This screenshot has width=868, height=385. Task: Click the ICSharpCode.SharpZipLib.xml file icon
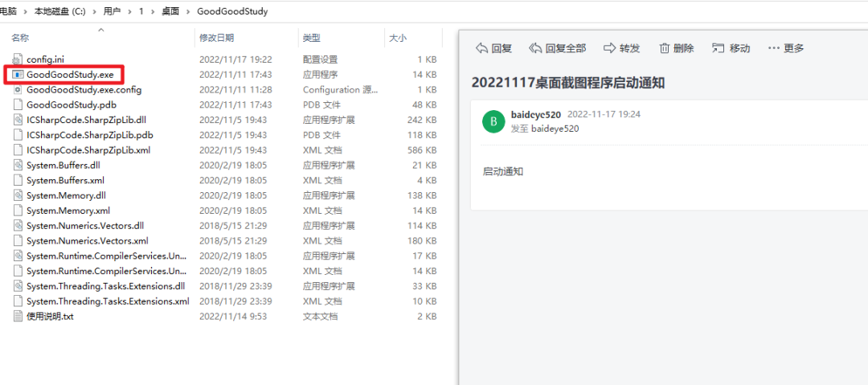[17, 150]
